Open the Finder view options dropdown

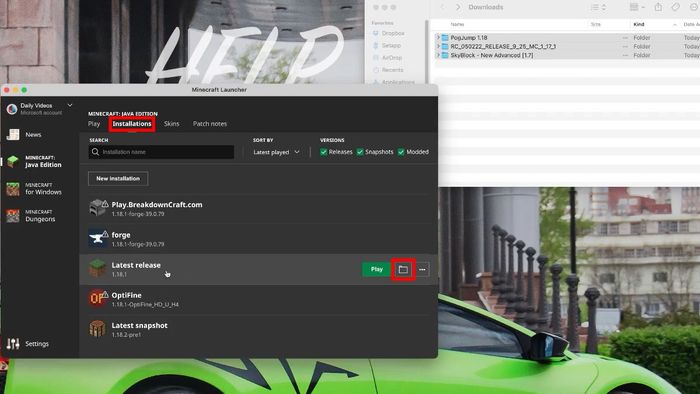tap(598, 7)
